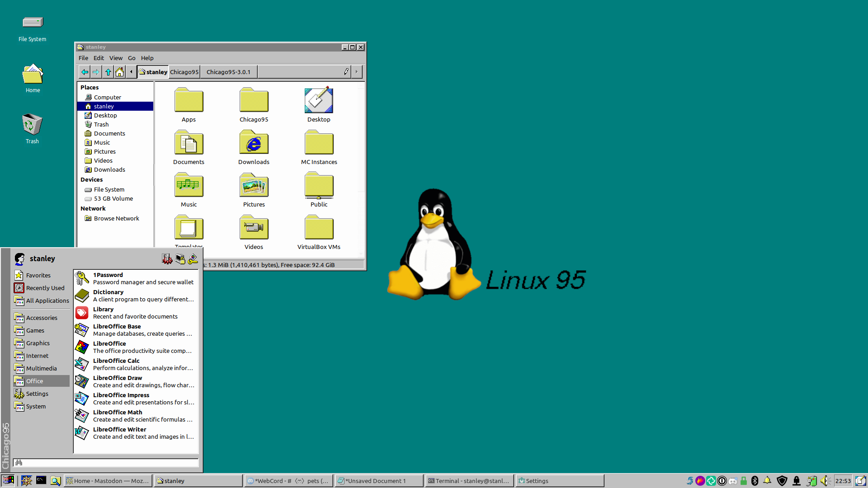The image size is (868, 488).
Task: Click the Back arrow in file manager toolbar
Action: pos(85,72)
